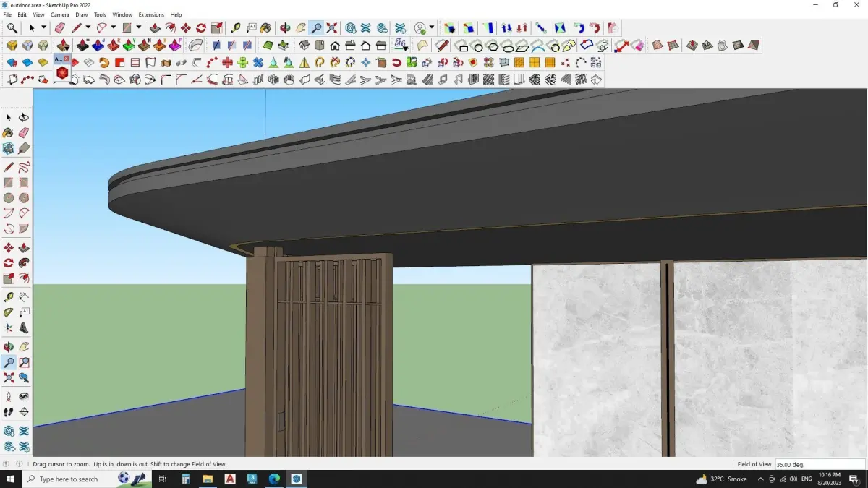Select the Tape Measure tool in left toolbar
868x488 pixels.
tap(9, 297)
